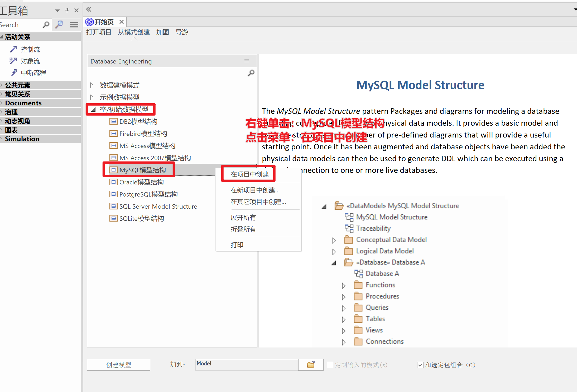Toggle 定制输入的模式 checkbox
Viewport: 577px width, 392px height.
[x=330, y=365]
